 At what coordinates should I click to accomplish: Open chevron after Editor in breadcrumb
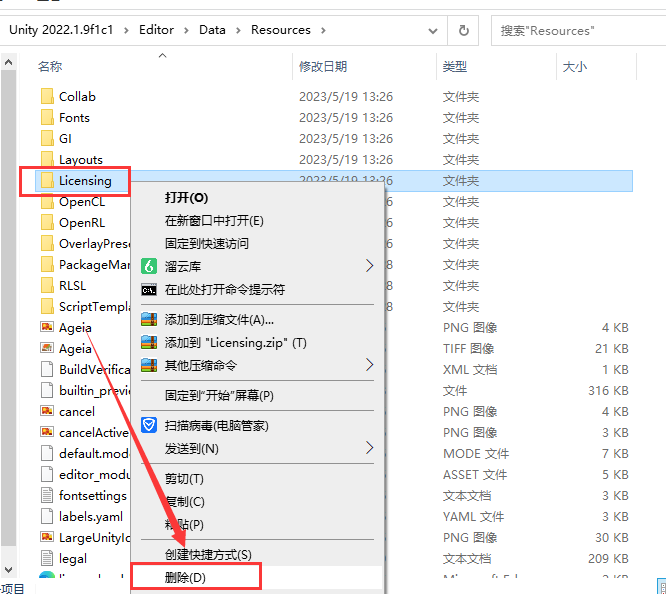click(186, 31)
